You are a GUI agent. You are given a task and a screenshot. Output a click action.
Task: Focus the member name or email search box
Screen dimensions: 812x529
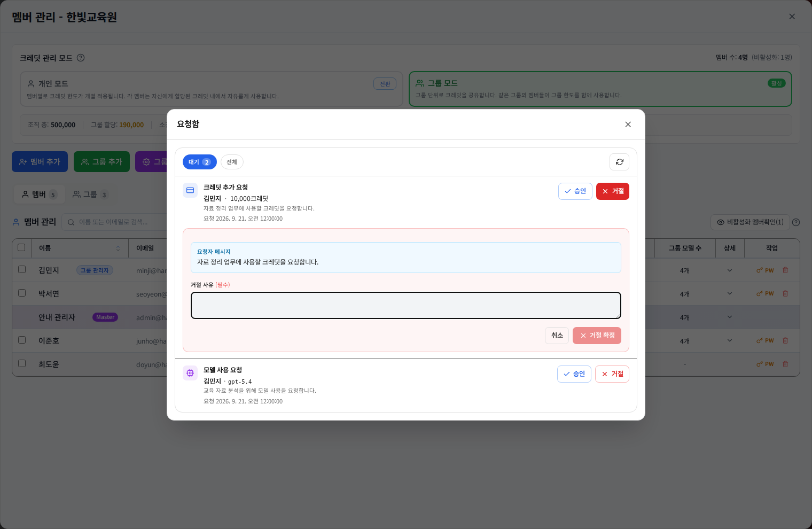[x=114, y=222]
